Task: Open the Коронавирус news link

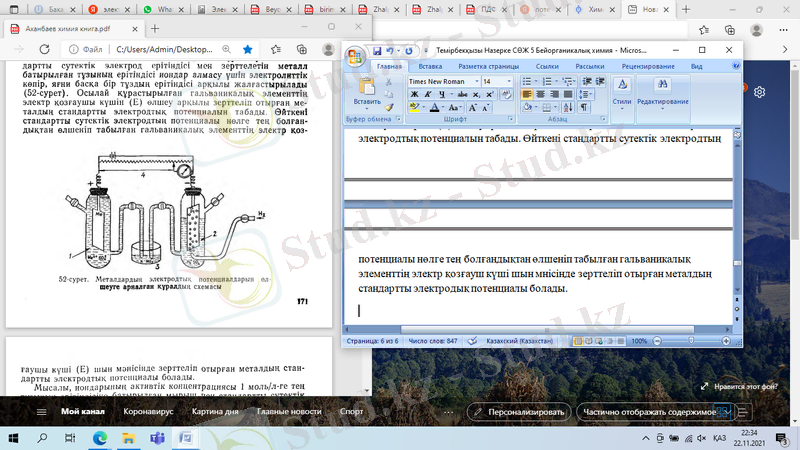Action: 149,411
